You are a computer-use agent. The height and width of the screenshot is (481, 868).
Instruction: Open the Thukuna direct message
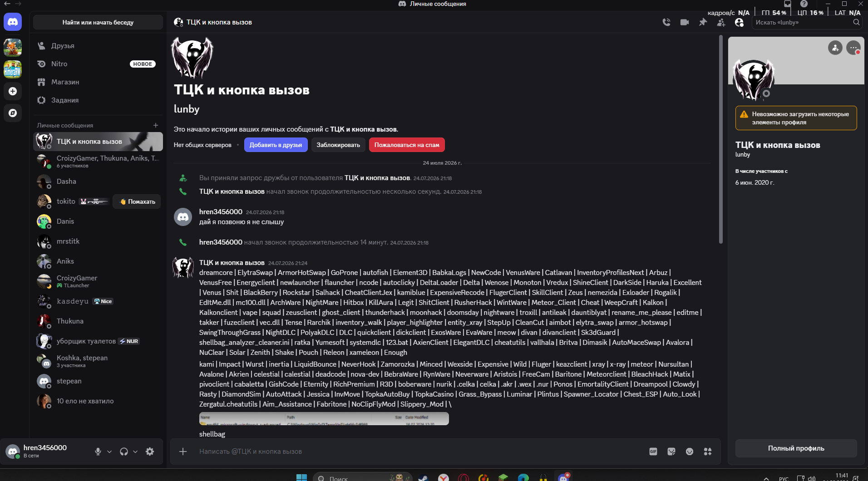click(98, 321)
